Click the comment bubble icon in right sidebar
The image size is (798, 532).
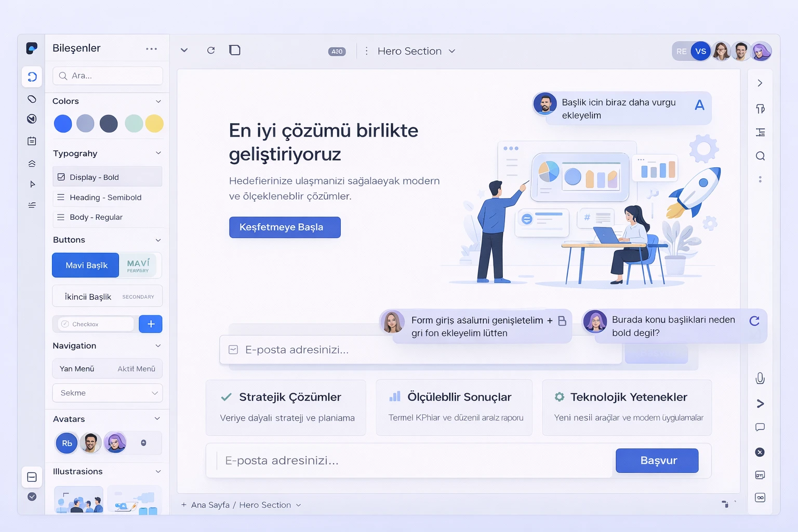(x=760, y=427)
